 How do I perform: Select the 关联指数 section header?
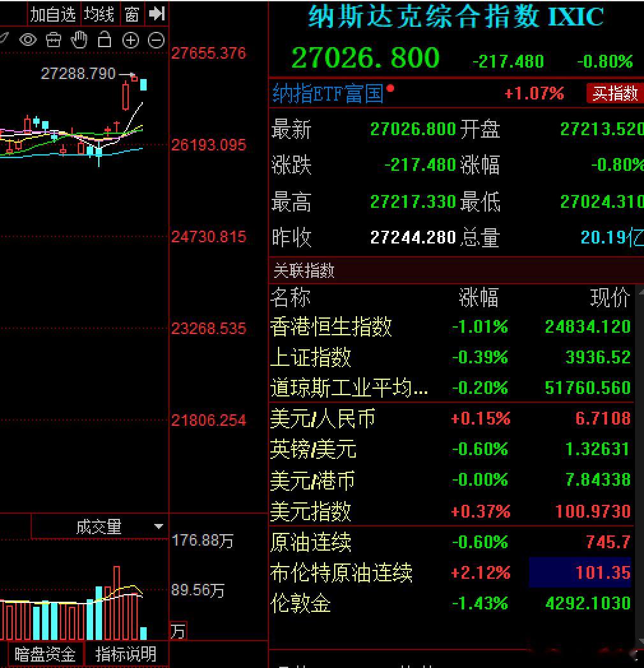coord(304,270)
